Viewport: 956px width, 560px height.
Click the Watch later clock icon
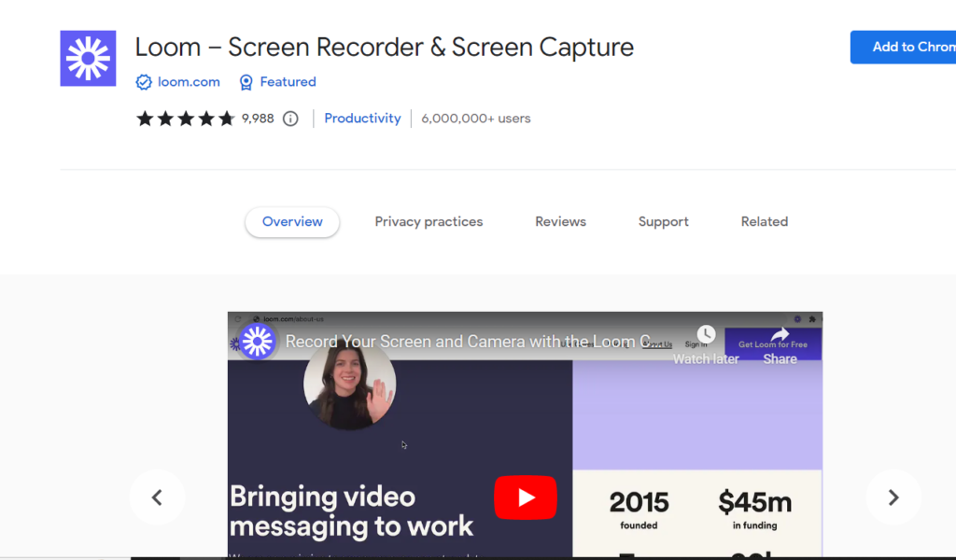pos(706,334)
